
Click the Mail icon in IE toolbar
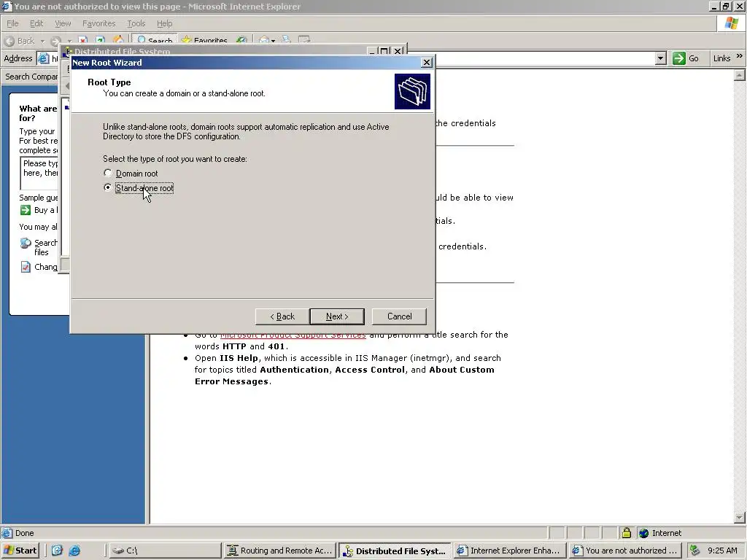point(264,40)
